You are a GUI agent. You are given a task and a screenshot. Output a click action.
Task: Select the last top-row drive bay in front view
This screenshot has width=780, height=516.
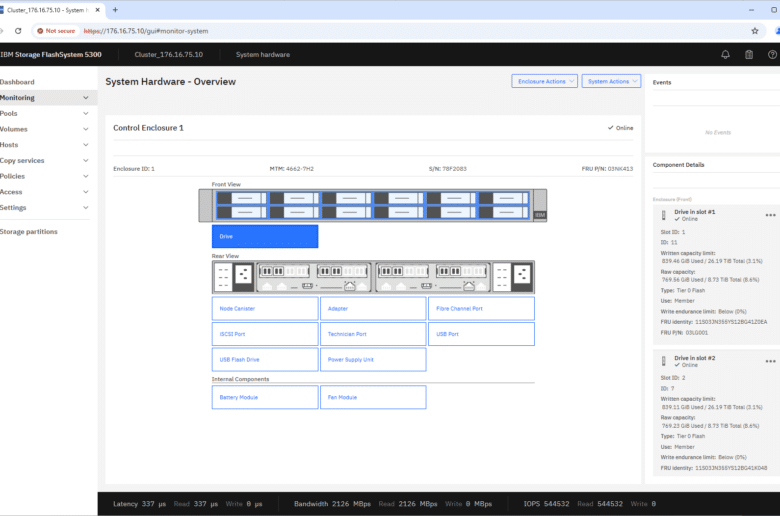pyautogui.click(x=504, y=198)
